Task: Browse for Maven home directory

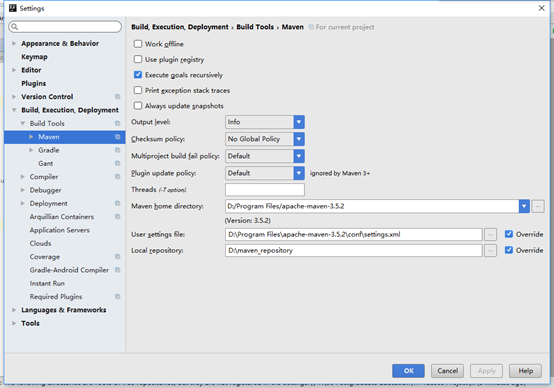Action: click(538, 206)
